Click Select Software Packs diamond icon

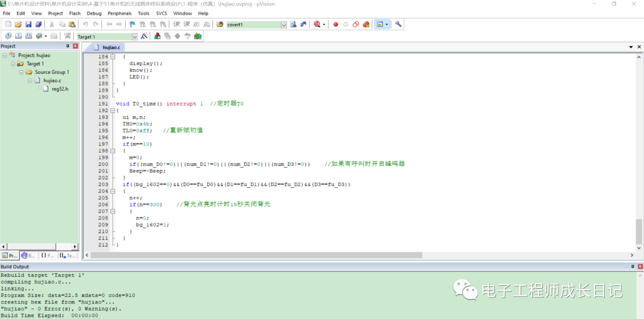[177, 36]
